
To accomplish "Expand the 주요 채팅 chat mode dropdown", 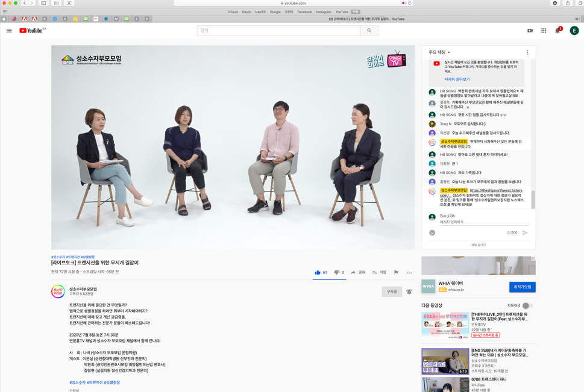I will [439, 52].
